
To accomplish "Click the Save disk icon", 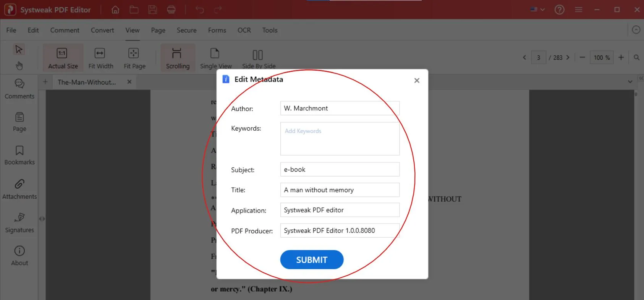I will coord(152,10).
